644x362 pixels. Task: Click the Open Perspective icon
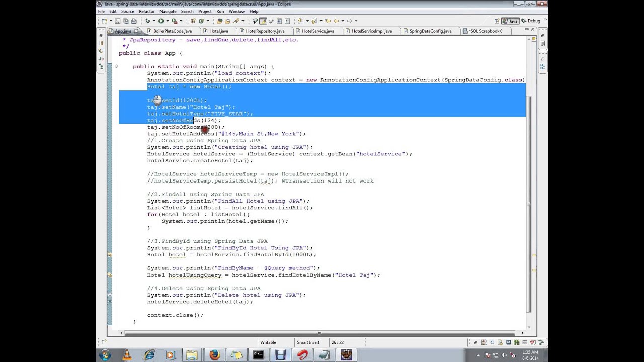pos(497,21)
